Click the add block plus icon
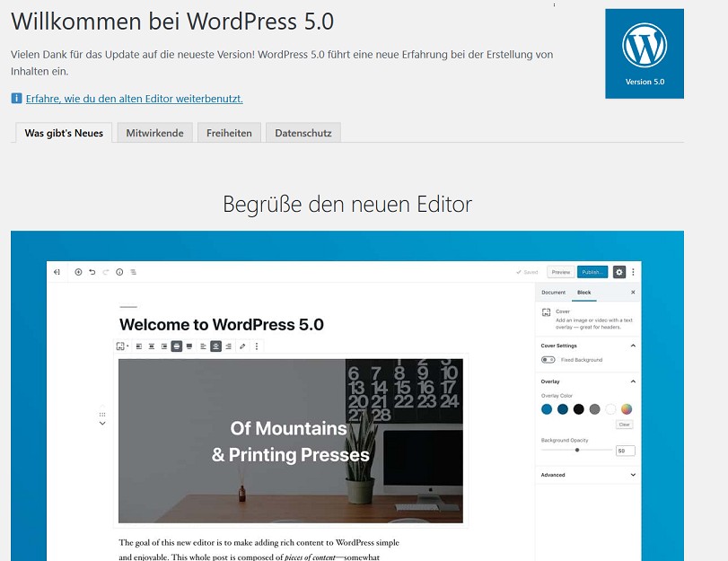Screen dimensions: 728x561 pos(78,272)
